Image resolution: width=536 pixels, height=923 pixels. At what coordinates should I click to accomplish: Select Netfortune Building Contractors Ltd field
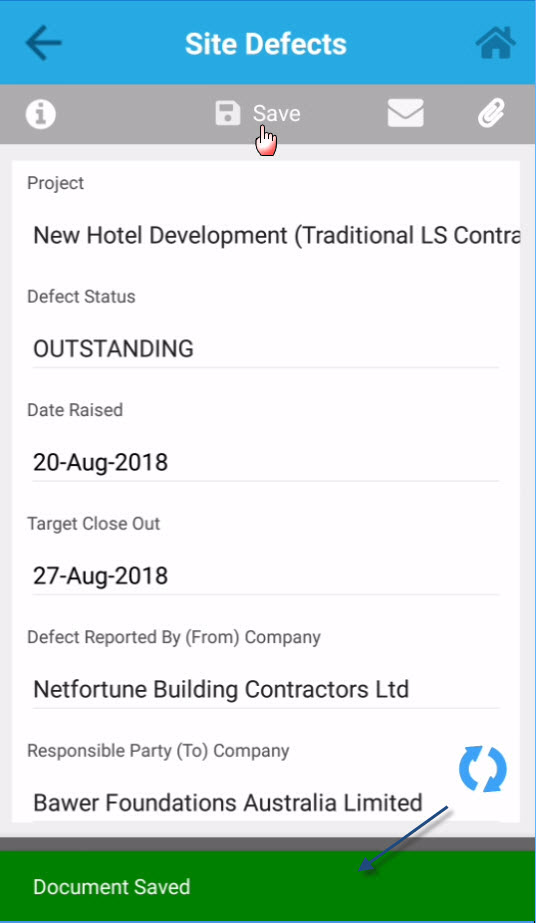[x=266, y=690]
